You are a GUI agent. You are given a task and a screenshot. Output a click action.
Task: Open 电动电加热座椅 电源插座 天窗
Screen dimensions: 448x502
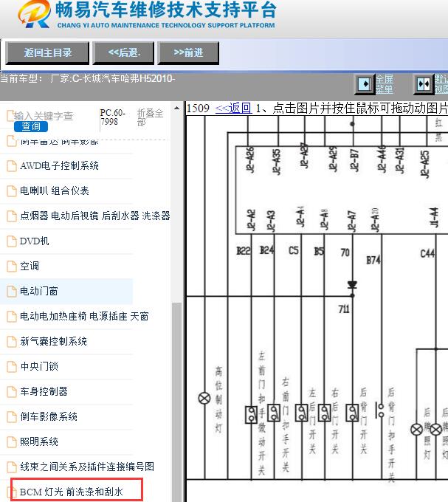[84, 316]
